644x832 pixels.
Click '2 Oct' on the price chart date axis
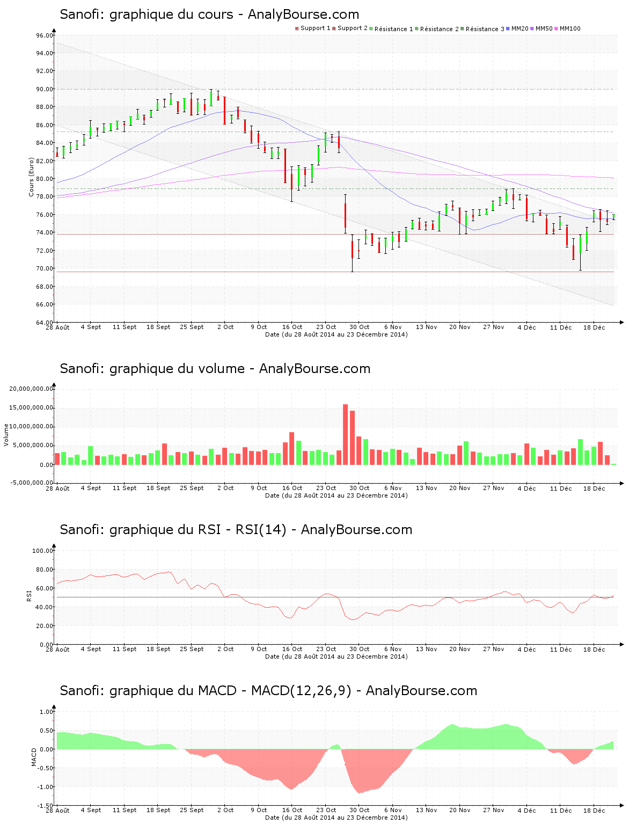pos(225,327)
